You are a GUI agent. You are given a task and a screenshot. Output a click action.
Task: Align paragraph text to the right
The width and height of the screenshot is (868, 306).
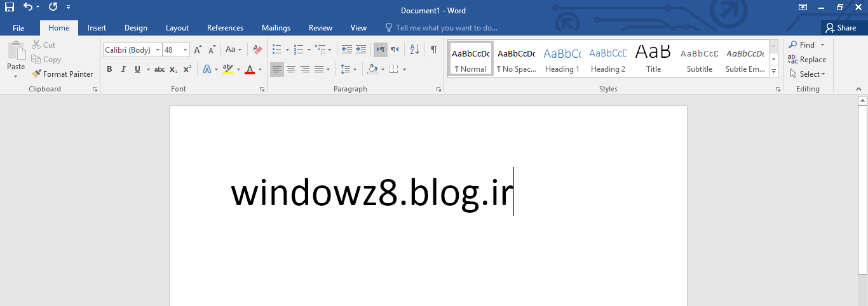point(305,69)
